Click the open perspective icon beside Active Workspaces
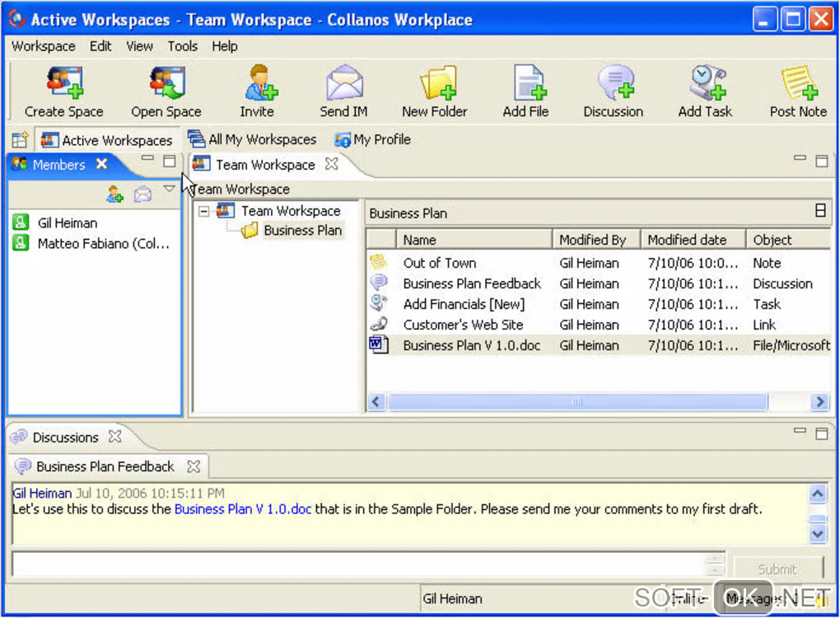Screen dimensions: 840x618 (20, 140)
